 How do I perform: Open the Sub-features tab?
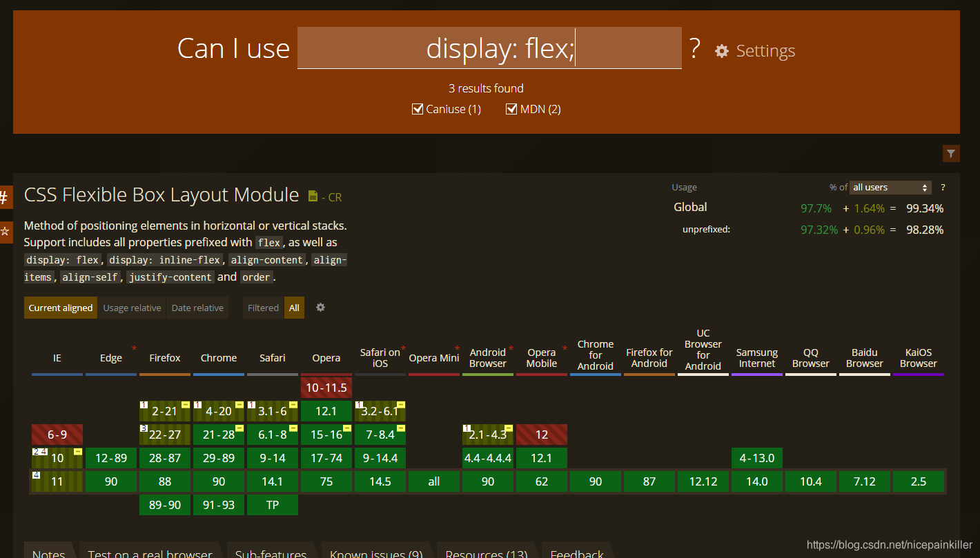[x=271, y=550]
